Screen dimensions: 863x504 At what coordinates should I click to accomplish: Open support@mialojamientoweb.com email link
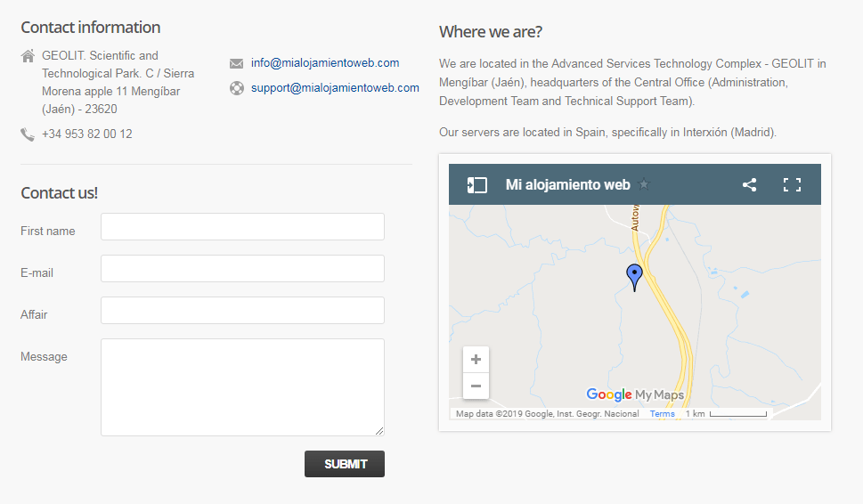335,87
